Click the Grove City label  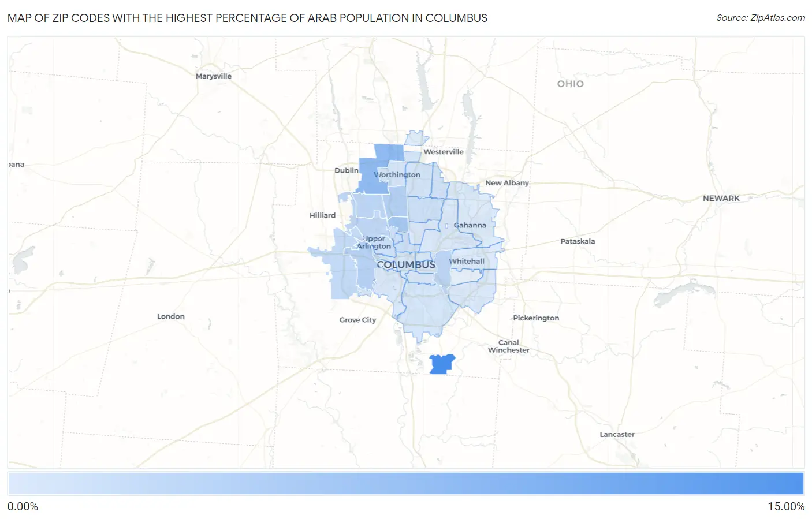point(357,320)
